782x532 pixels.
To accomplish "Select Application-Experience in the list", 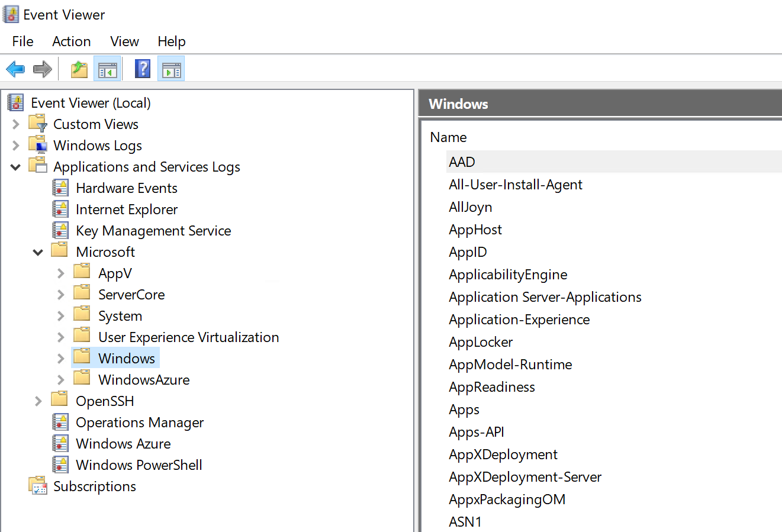I will click(x=519, y=320).
